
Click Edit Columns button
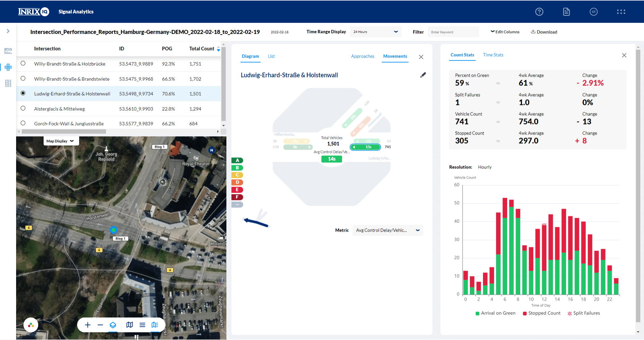click(505, 32)
